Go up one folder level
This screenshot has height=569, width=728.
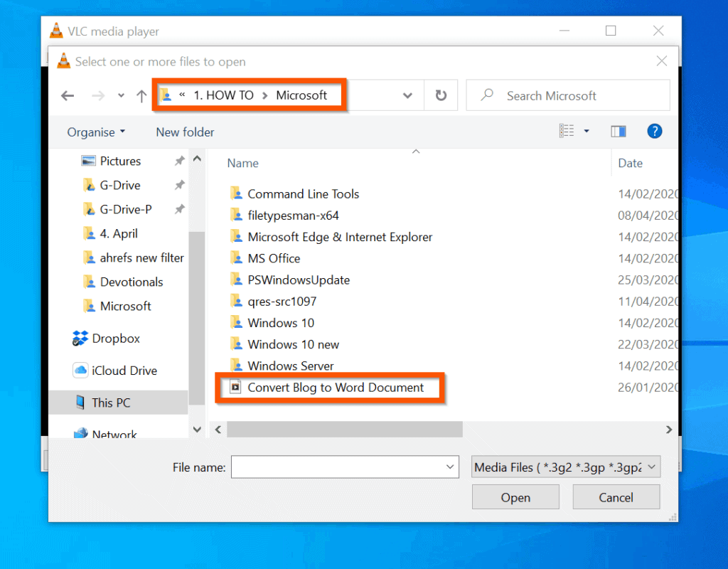(x=141, y=96)
